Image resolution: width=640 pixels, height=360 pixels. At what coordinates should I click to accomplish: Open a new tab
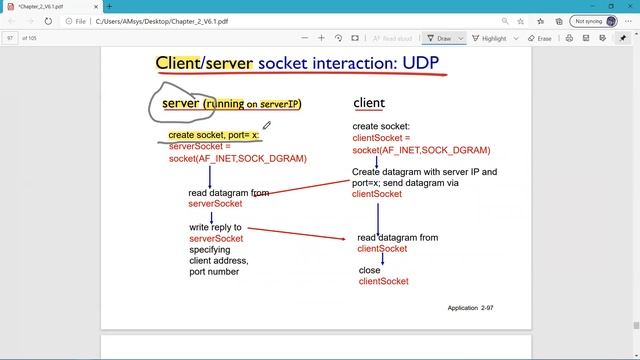pos(109,6)
